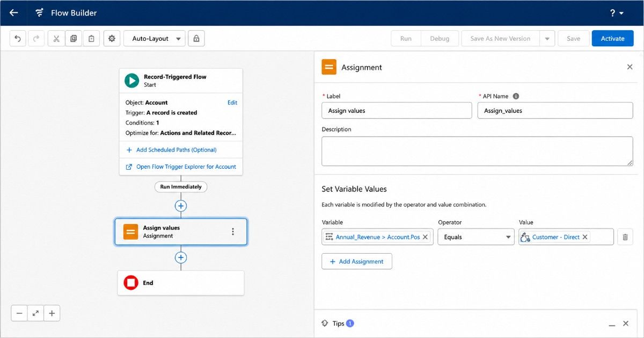Minimize the Tips panel

pyautogui.click(x=612, y=324)
